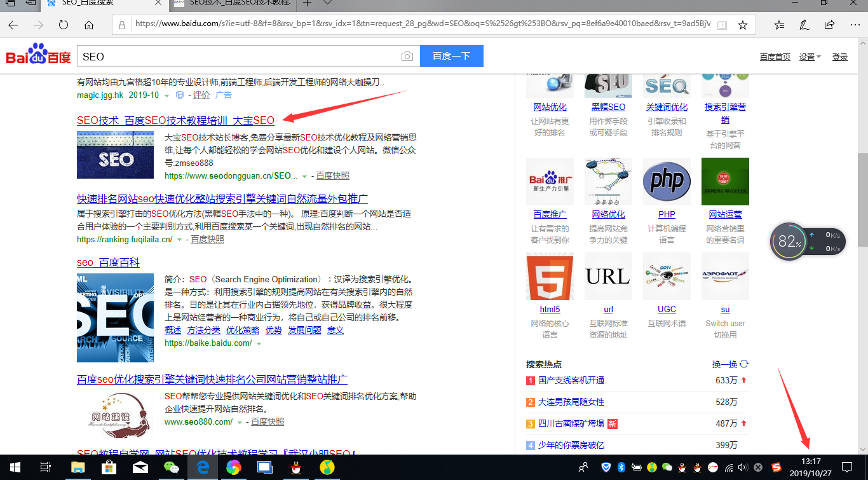Open the SEO技术_百度SEO技术教程培训_大宝SEO result
This screenshot has width=868, height=480.
tap(176, 120)
